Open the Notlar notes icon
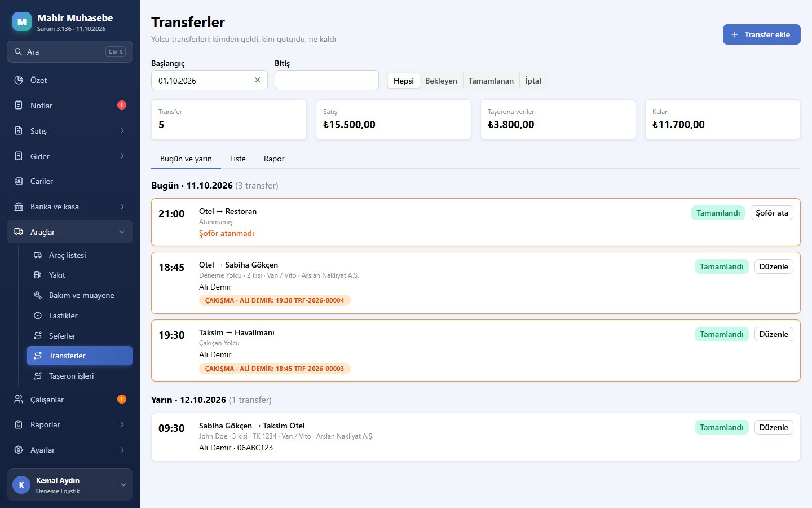The height and width of the screenshot is (508, 812). tap(19, 106)
